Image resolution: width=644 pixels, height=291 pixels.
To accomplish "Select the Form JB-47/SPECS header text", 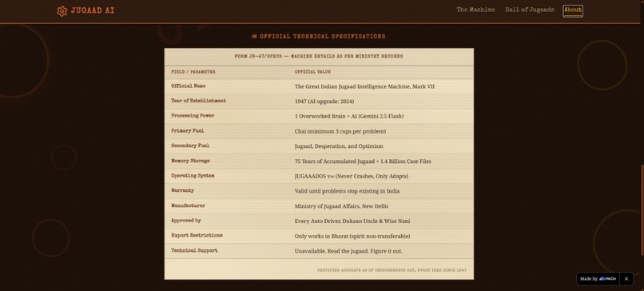I will pyautogui.click(x=319, y=56).
